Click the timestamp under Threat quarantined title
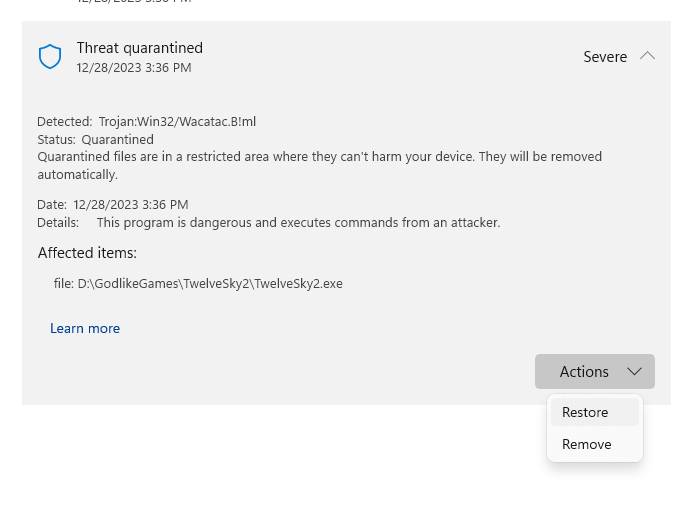700x511 pixels. point(134,68)
